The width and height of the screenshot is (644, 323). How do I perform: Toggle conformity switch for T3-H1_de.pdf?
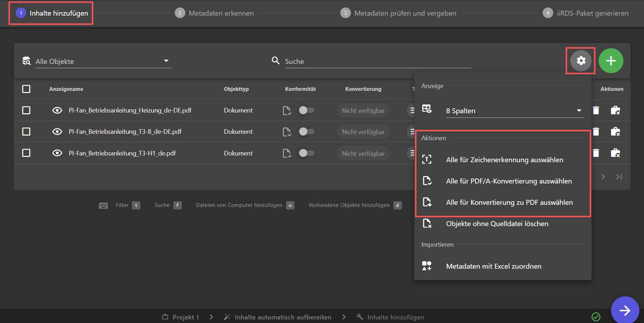click(x=307, y=153)
